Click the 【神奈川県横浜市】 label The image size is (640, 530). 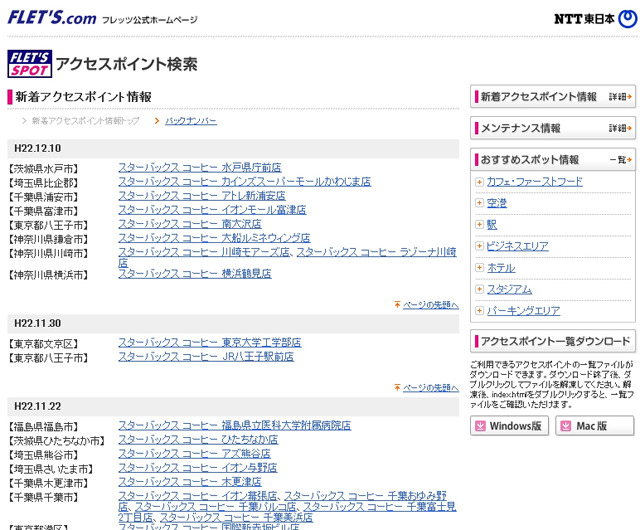48,275
